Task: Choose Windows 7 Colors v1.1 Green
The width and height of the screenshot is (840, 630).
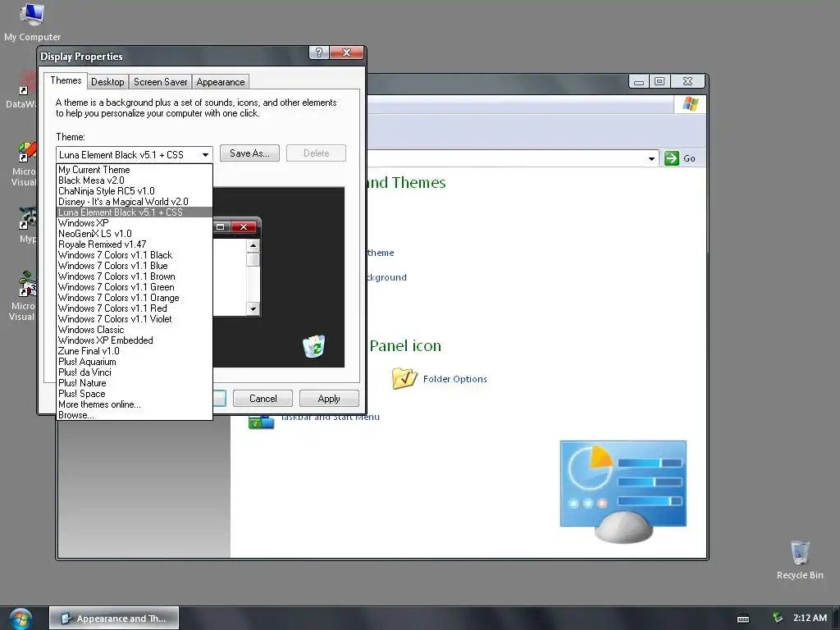Action: 135,287
